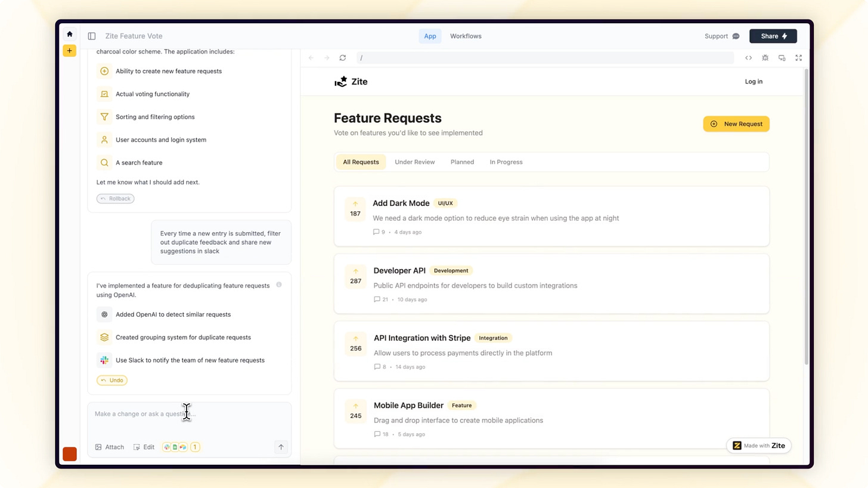Go to the home icon in sidebar

pos(70,34)
